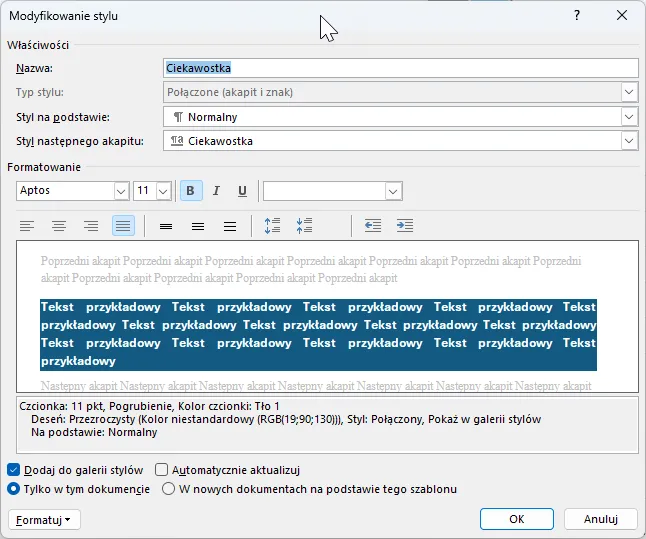Set double line spacing
Screen dimensions: 646x539
click(230, 226)
